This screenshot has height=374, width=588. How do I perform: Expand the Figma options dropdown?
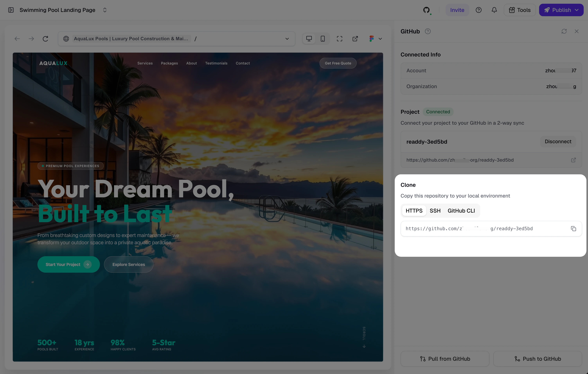pyautogui.click(x=380, y=38)
